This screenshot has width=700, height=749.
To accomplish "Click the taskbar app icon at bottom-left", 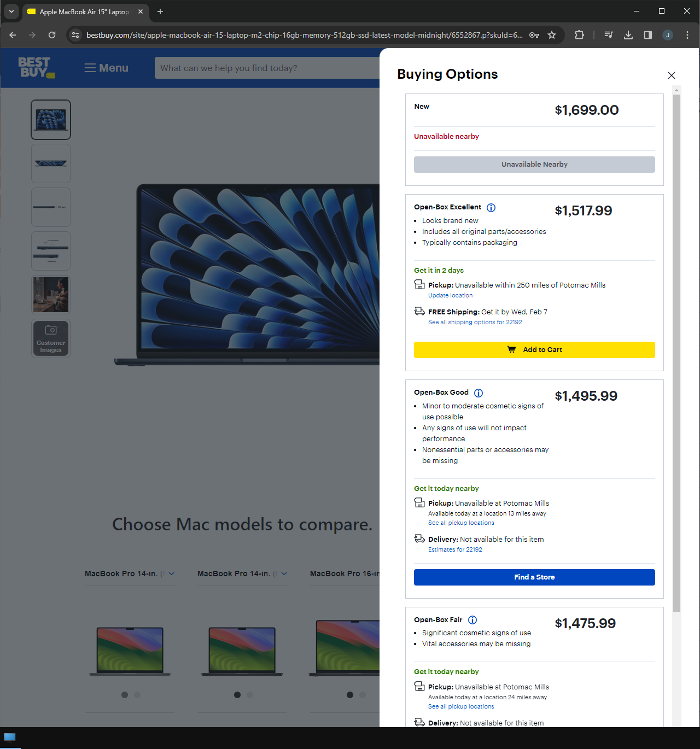I will (x=10, y=737).
